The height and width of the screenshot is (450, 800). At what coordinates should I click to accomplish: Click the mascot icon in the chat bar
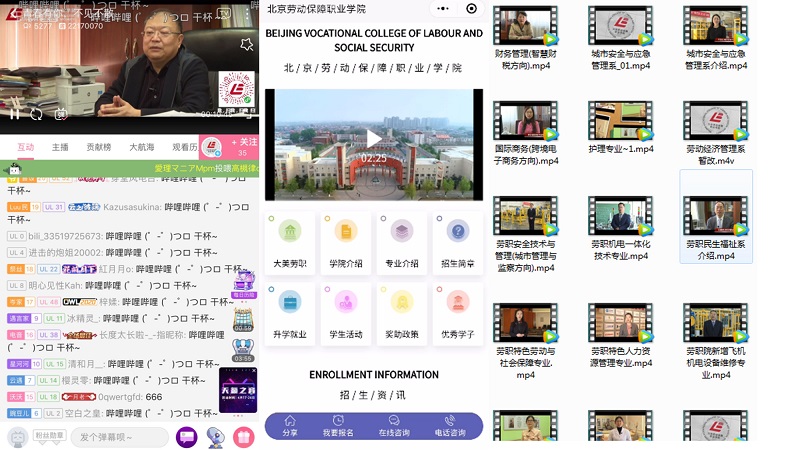pyautogui.click(x=215, y=437)
